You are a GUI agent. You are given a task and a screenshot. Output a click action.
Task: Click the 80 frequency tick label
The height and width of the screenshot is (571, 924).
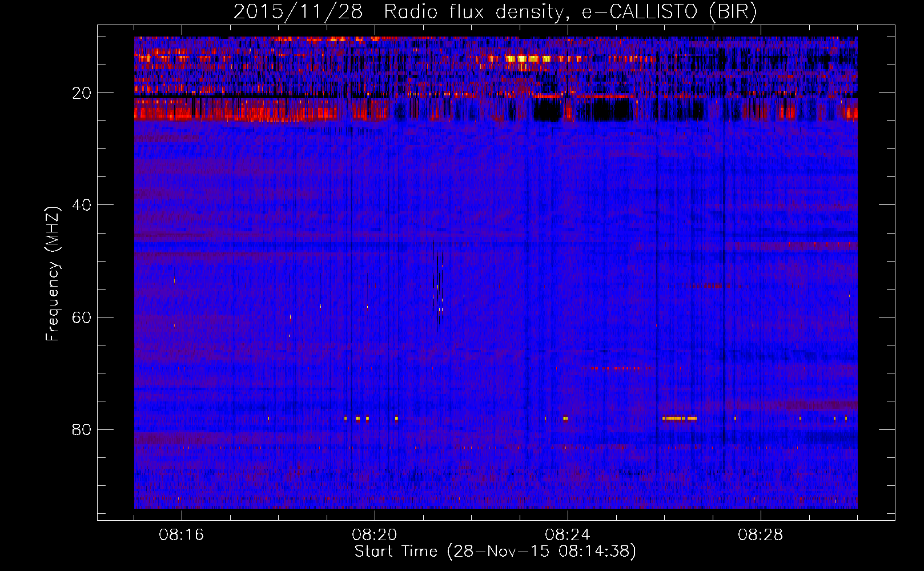(82, 429)
